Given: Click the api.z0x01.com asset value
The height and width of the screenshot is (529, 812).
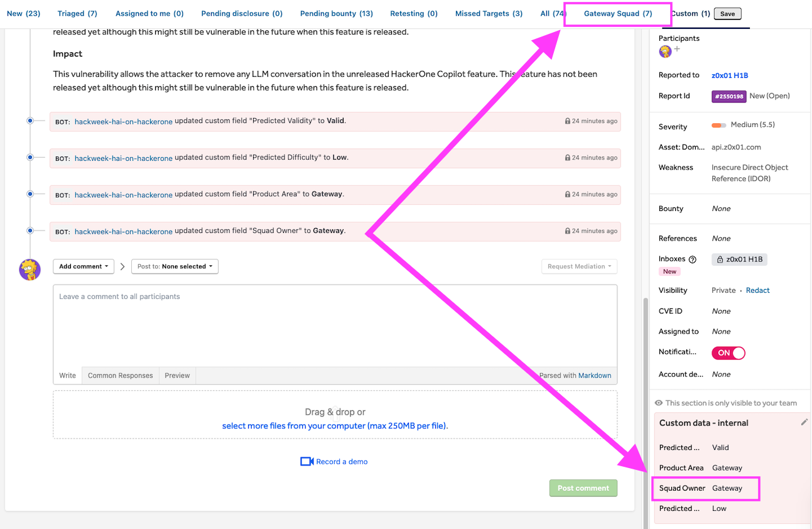Looking at the screenshot, I should pyautogui.click(x=736, y=147).
